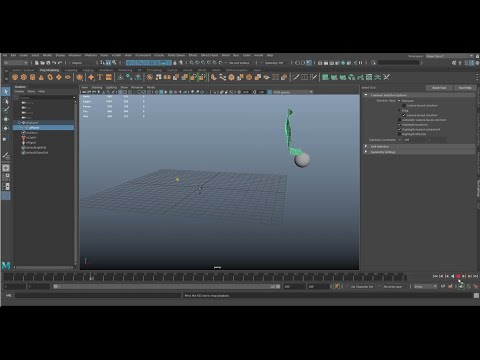Activate the Paint Selection tool
The width and height of the screenshot is (480, 360).
coord(6,110)
